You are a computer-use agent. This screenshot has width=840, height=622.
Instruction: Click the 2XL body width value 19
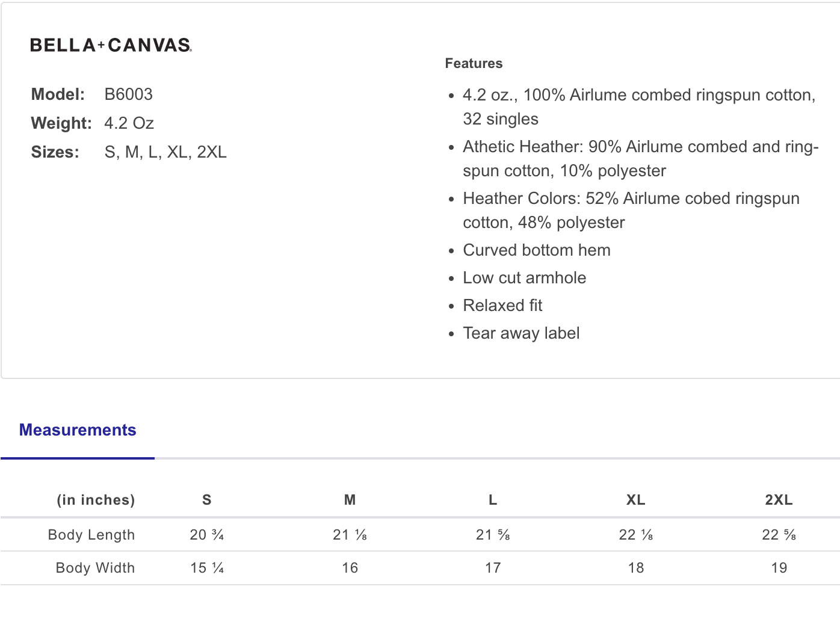[779, 568]
